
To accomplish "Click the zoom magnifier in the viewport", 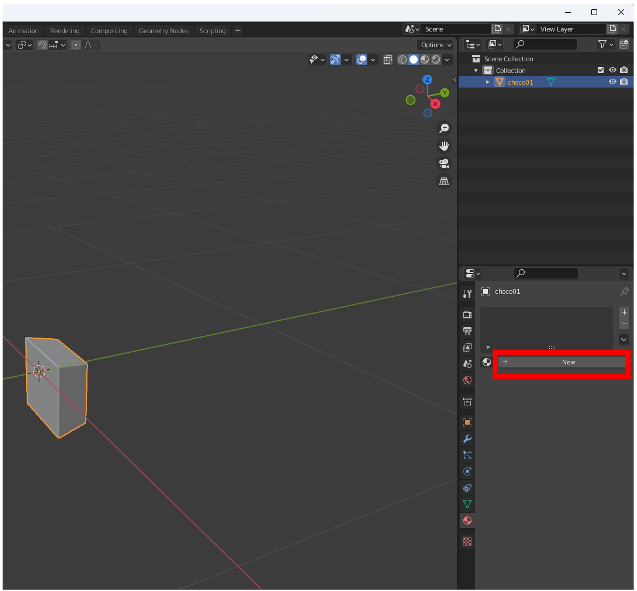I will [x=444, y=129].
